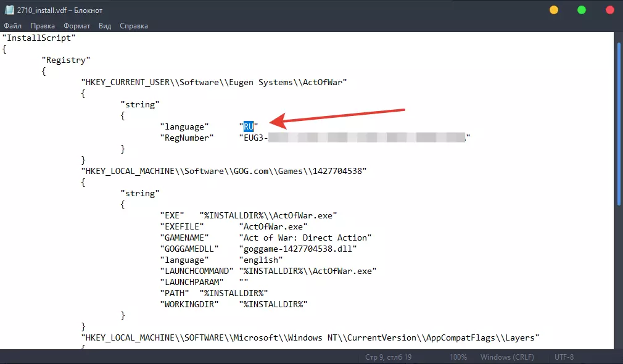Viewport: 623px width, 364px height.
Task: Click the "RegNumber" key text
Action: (187, 138)
